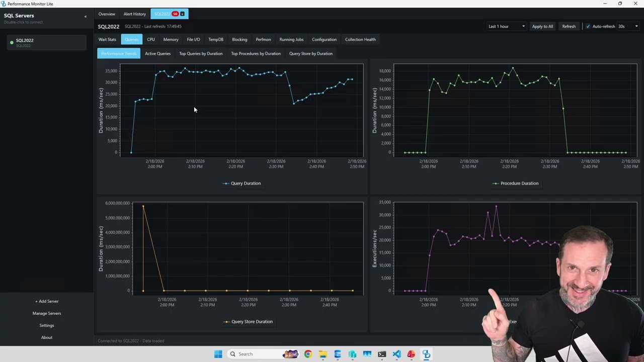Screen dimensions: 644x362
Task: Open the CPU tab
Action: click(x=151, y=39)
